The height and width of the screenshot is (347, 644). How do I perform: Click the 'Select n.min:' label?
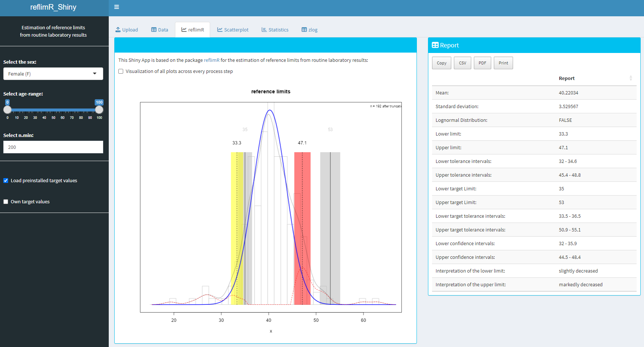click(x=18, y=136)
